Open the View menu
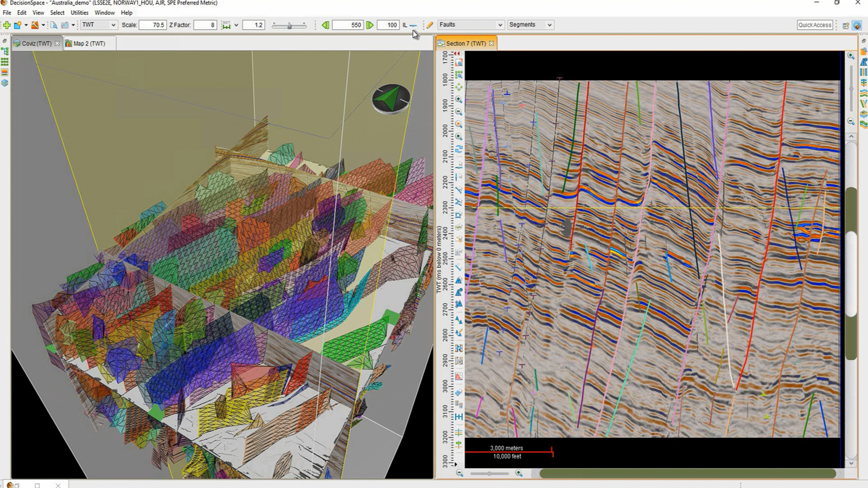 [x=38, y=12]
